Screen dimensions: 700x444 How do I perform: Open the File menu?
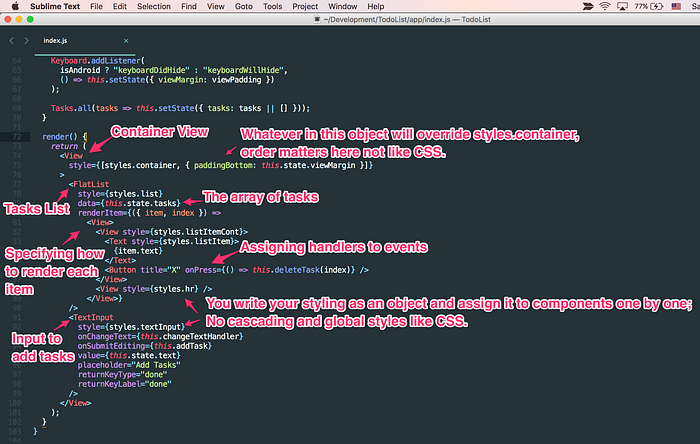pos(96,6)
